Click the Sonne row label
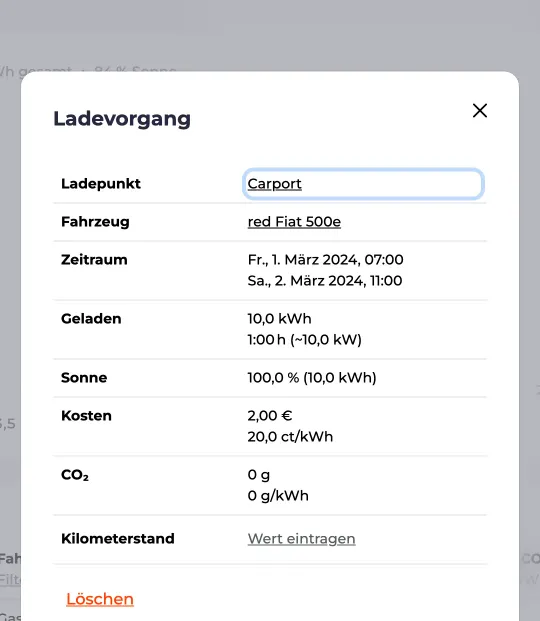 click(x=84, y=378)
